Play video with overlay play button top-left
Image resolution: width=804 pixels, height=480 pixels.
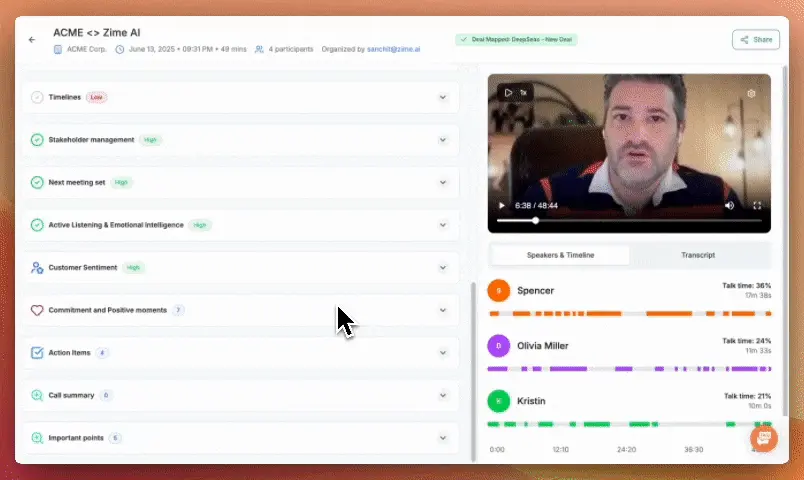[508, 93]
